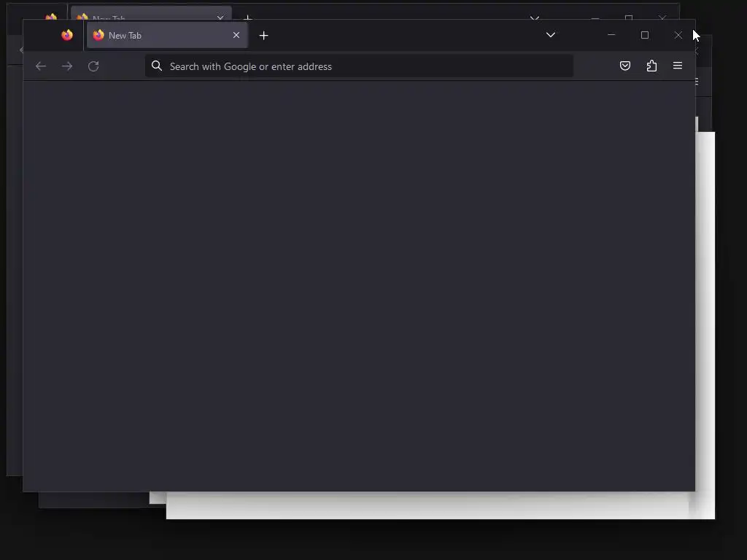This screenshot has width=747, height=560.
Task: Focus the 'Search with Google or enter address' field
Action: (359, 66)
